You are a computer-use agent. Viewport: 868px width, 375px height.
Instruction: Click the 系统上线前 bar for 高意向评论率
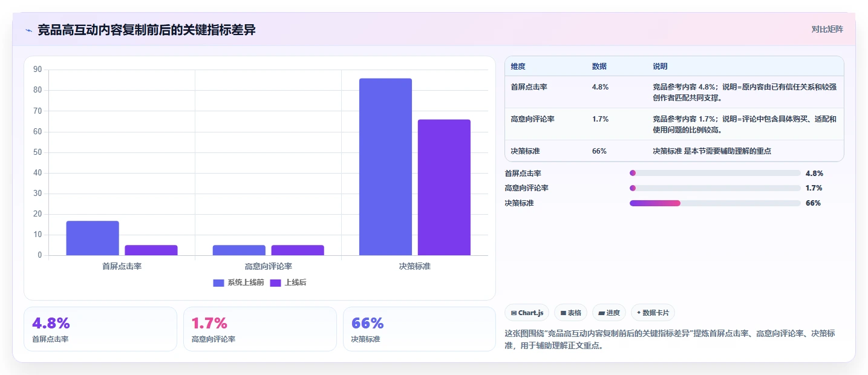point(239,250)
